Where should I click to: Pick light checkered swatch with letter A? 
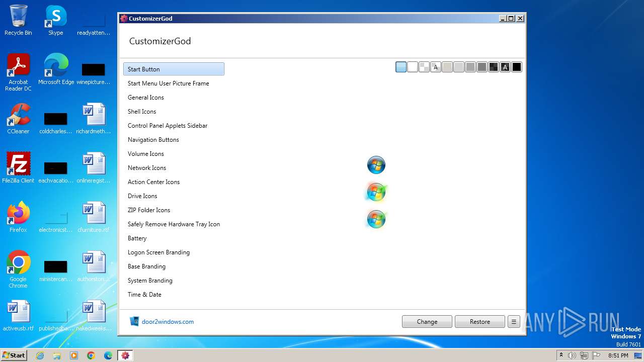436,67
